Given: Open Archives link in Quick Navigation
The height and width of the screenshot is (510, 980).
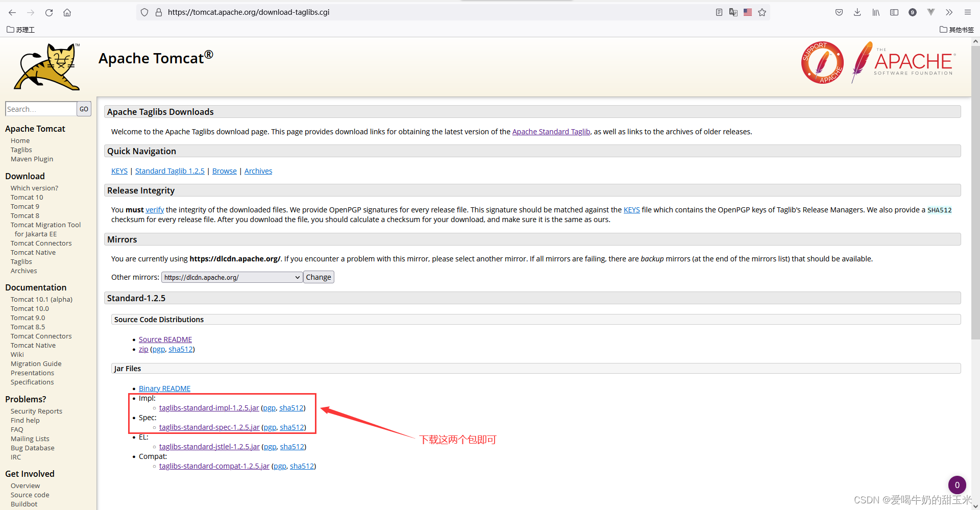Looking at the screenshot, I should coord(258,171).
